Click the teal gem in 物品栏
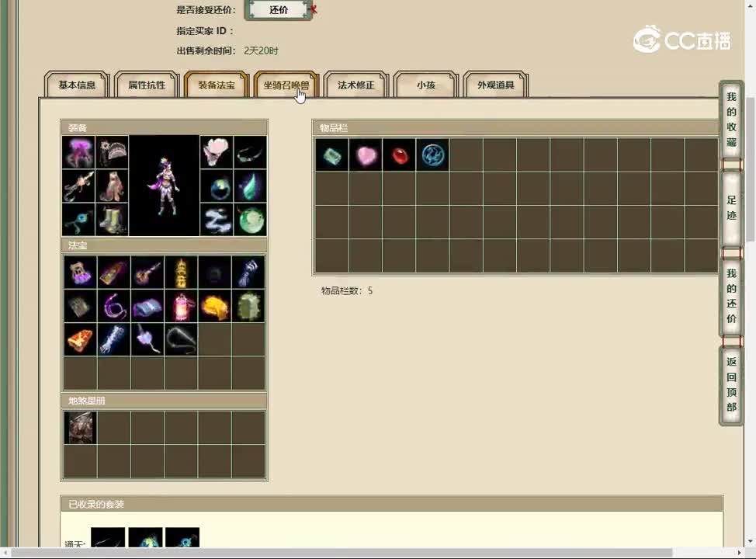 [x=331, y=155]
